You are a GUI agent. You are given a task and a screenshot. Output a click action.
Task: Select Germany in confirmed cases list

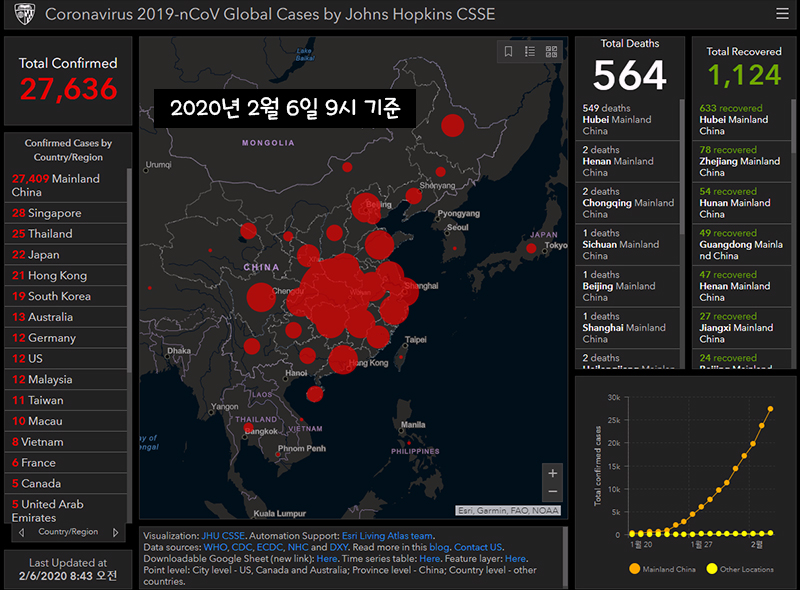66,338
